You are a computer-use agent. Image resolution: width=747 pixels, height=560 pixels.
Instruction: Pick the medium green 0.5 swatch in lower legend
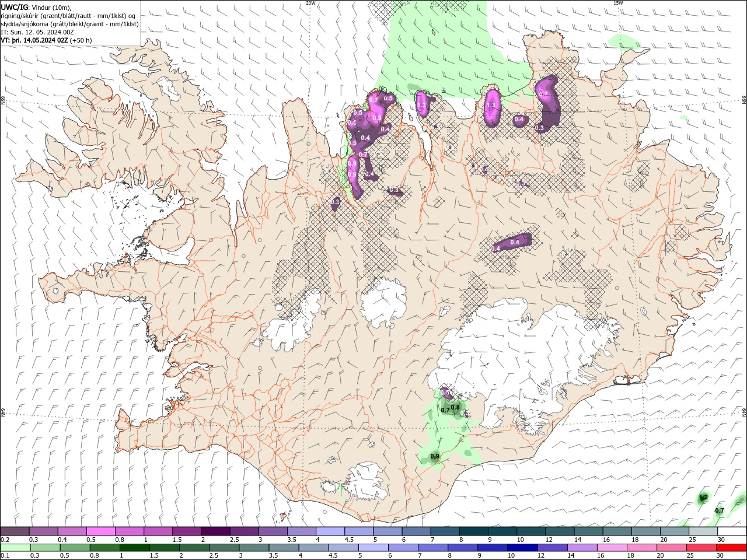click(x=75, y=548)
